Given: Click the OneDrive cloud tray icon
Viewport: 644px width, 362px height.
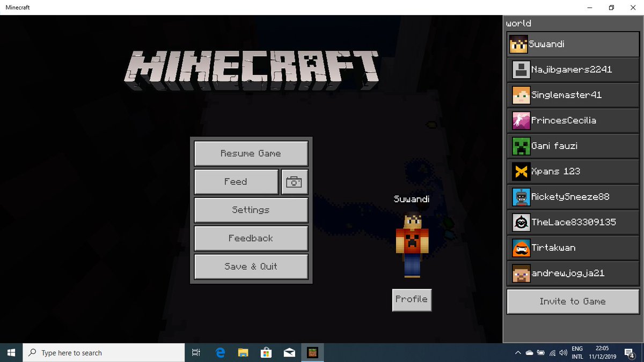Looking at the screenshot, I should click(529, 353).
